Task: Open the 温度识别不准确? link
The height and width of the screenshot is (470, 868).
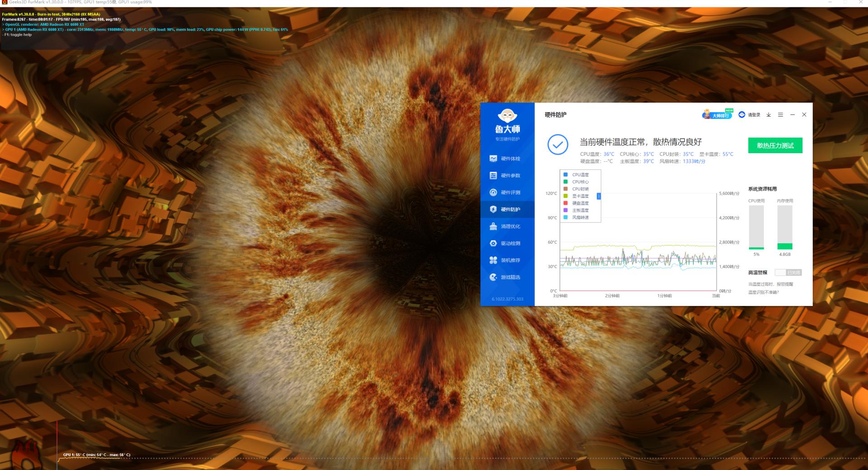Action: [x=764, y=292]
